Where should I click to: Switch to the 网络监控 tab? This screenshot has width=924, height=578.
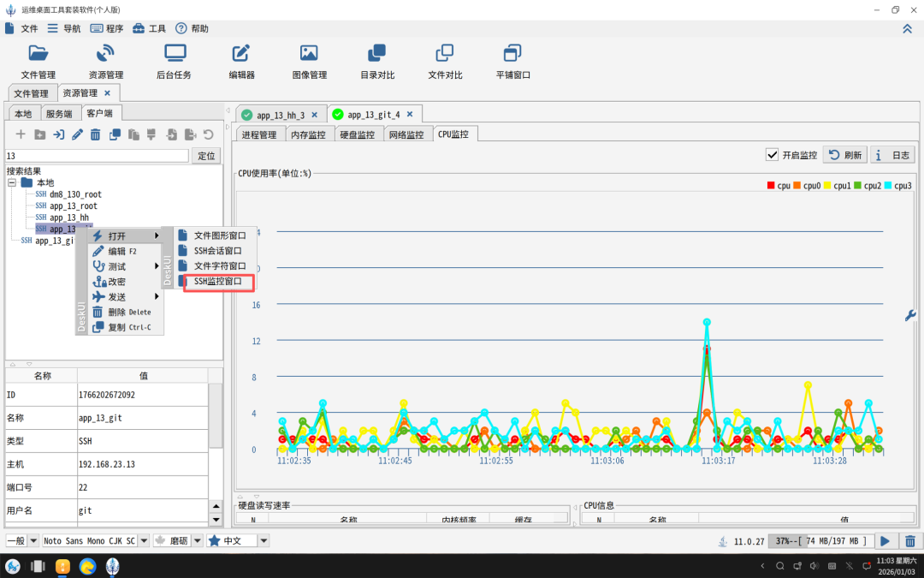click(406, 134)
